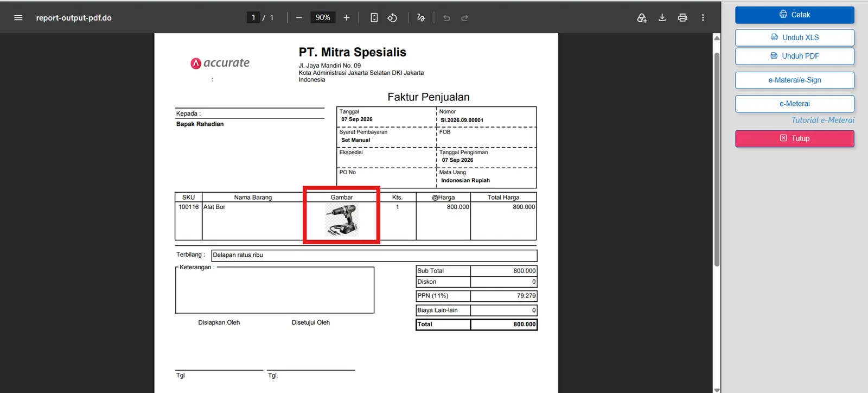Click the Gambar column header
Image resolution: width=868 pixels, height=393 pixels.
pyautogui.click(x=342, y=198)
